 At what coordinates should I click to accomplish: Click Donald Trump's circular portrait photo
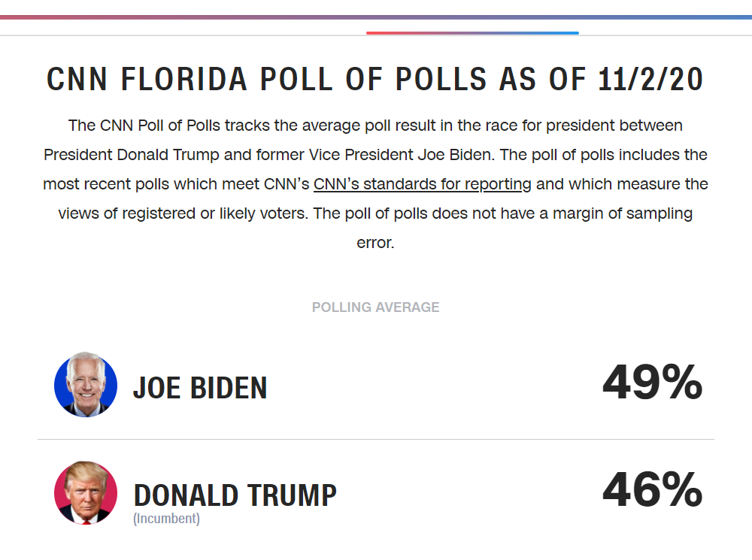click(86, 492)
